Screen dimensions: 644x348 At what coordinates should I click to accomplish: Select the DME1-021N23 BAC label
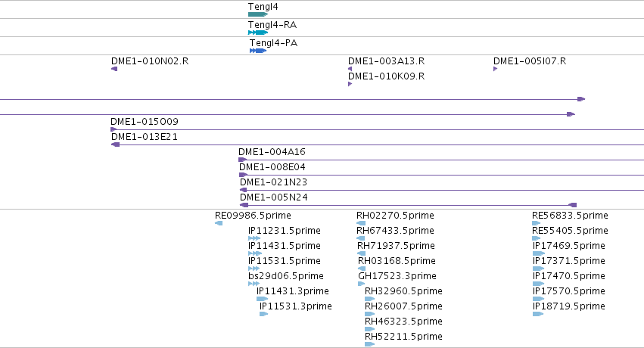tap(273, 182)
